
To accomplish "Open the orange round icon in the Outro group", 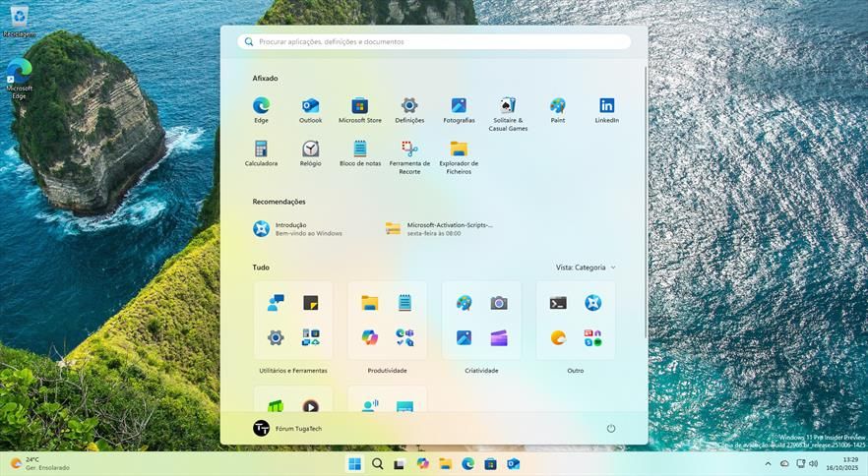I will [x=558, y=337].
